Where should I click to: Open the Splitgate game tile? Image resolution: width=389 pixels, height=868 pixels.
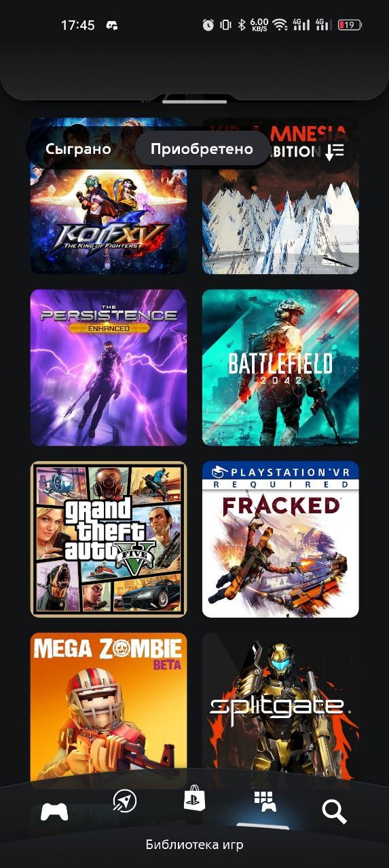pos(280,709)
